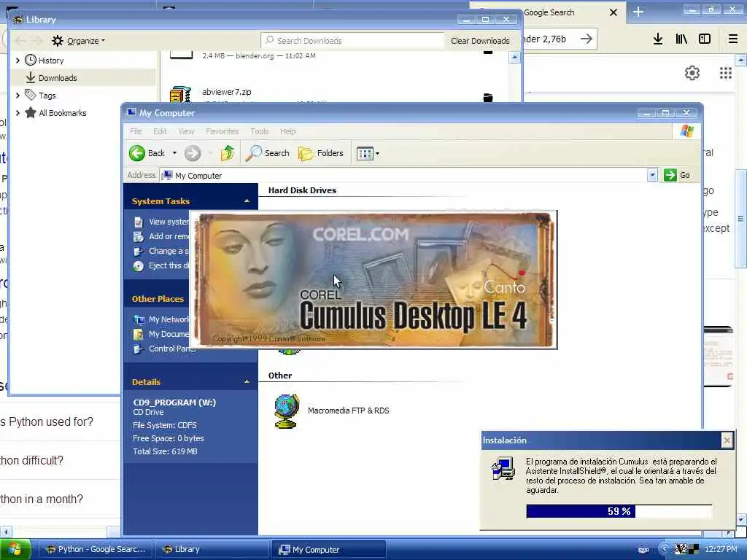Click the Go button next to address bar
This screenshot has height=560, width=747.
click(x=677, y=175)
